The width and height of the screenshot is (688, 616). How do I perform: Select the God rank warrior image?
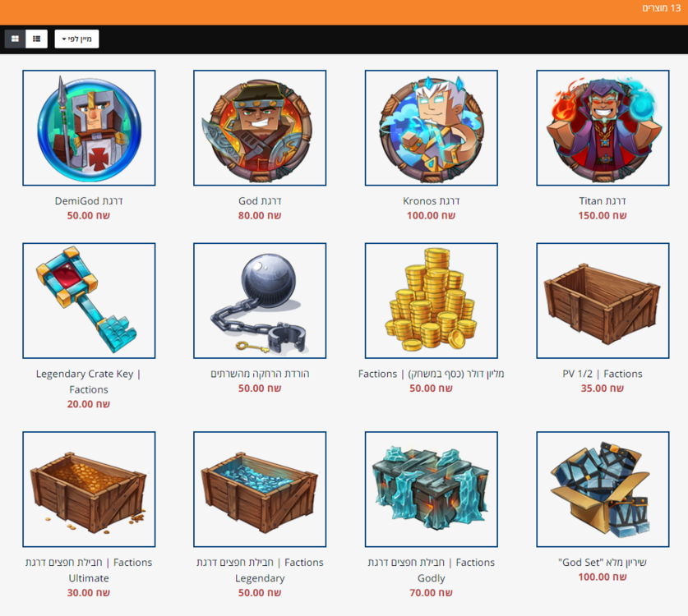[260, 128]
